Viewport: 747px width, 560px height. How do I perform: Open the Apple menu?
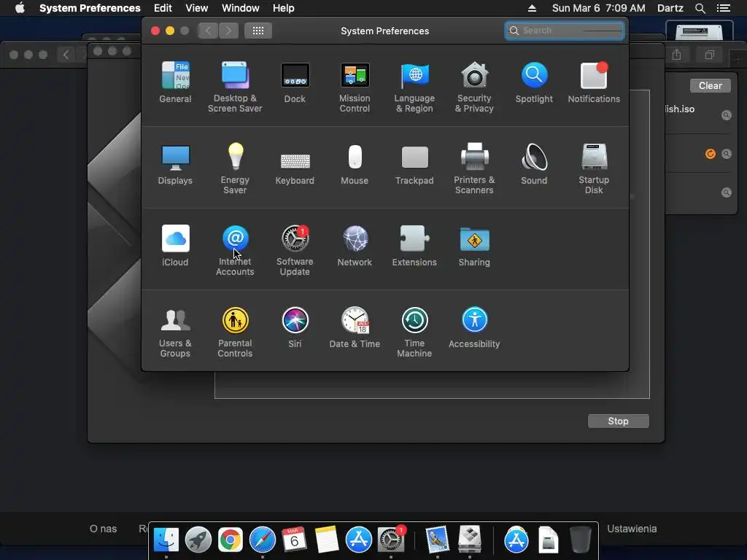point(20,8)
